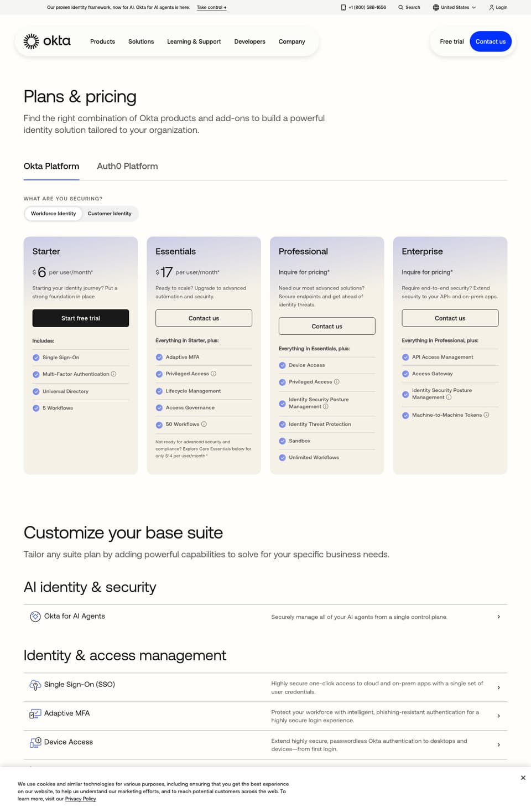Open the Developers menu

249,42
